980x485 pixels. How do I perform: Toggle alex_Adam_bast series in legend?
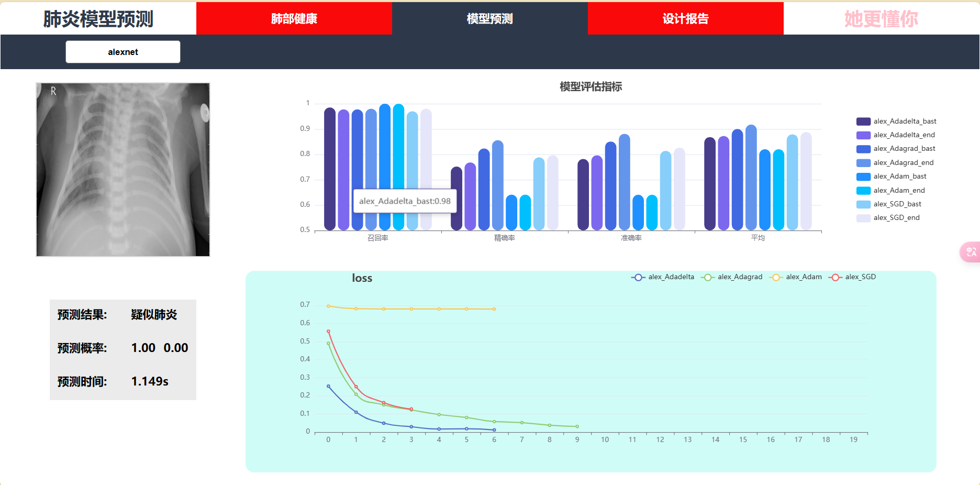click(891, 177)
